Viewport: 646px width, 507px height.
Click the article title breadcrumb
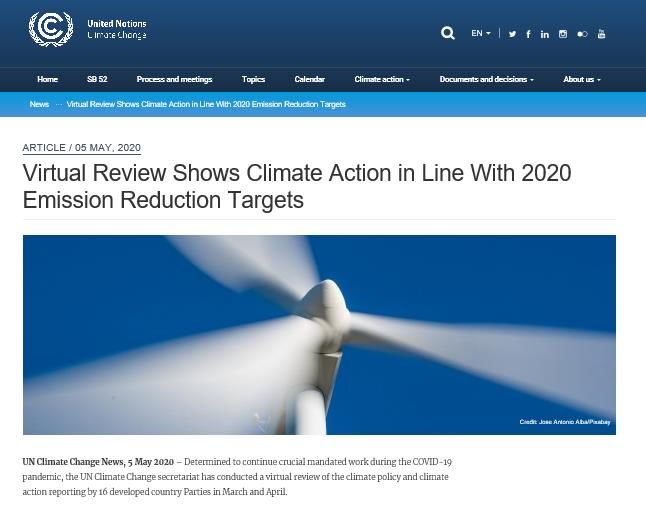click(206, 104)
